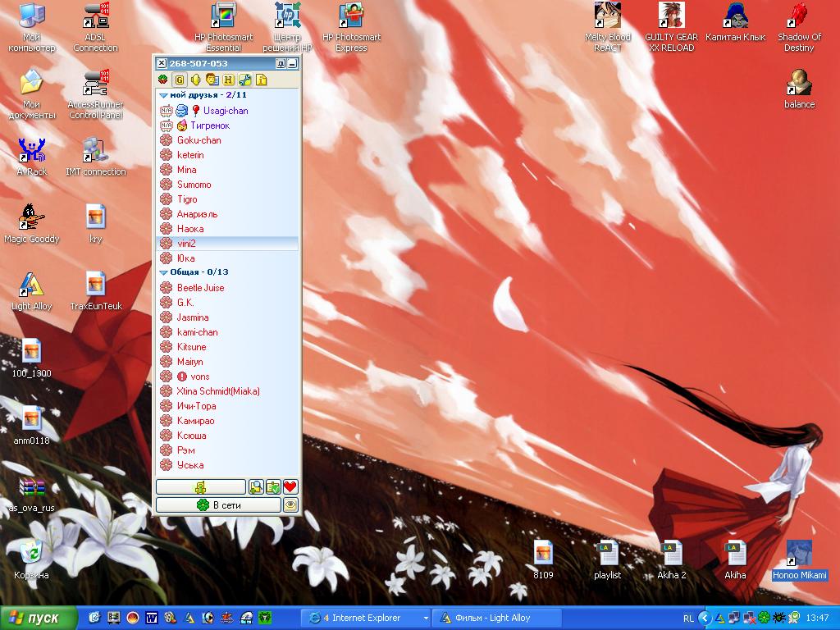Viewport: 840px width, 630px height.
Task: Open the 'Мой компьютер' desktop icon
Action: [32, 27]
